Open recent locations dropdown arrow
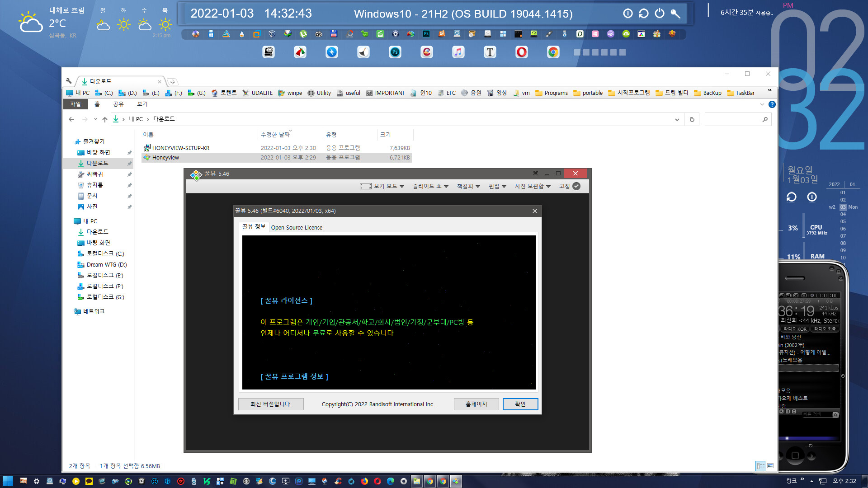The width and height of the screenshot is (868, 488). click(95, 119)
